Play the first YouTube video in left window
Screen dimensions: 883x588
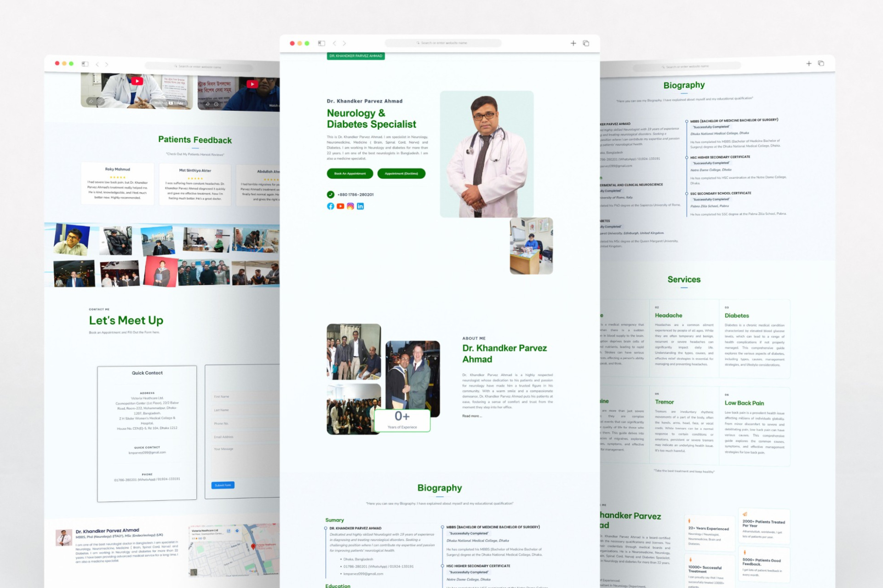coord(137,81)
